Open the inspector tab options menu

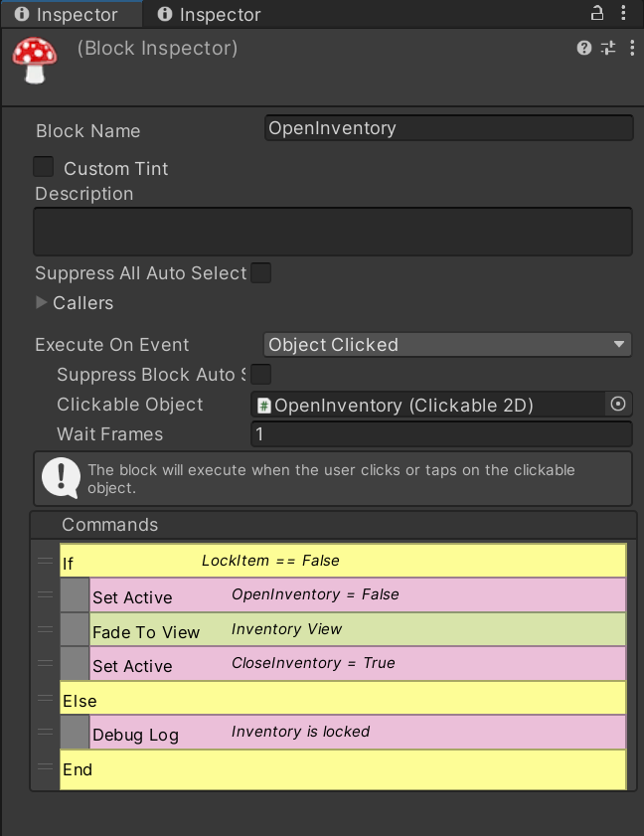click(x=623, y=13)
